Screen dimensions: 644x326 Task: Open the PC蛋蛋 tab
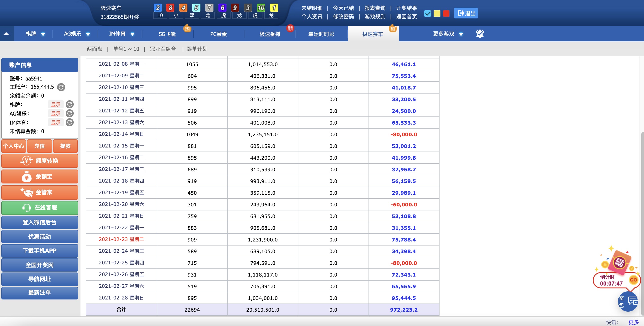tap(218, 34)
